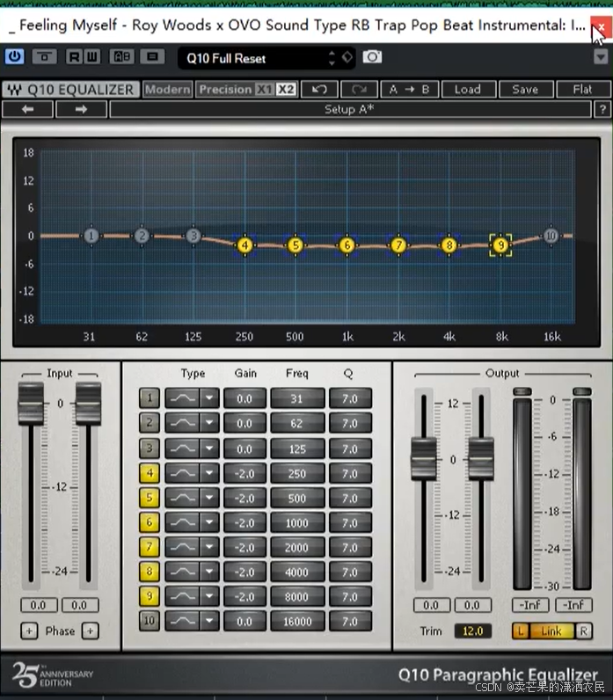Viewport: 613px width, 700px height.
Task: Take a snapshot with the camera icon
Action: (372, 56)
